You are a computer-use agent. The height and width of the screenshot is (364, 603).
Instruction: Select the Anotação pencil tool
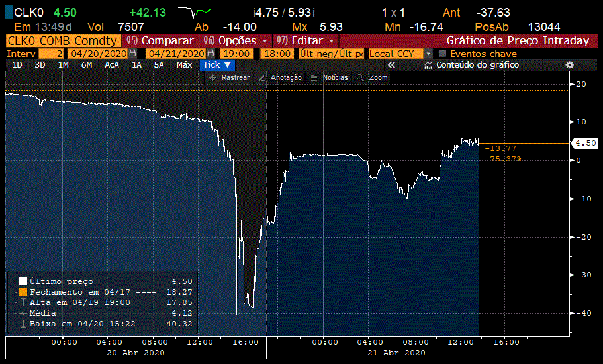262,78
